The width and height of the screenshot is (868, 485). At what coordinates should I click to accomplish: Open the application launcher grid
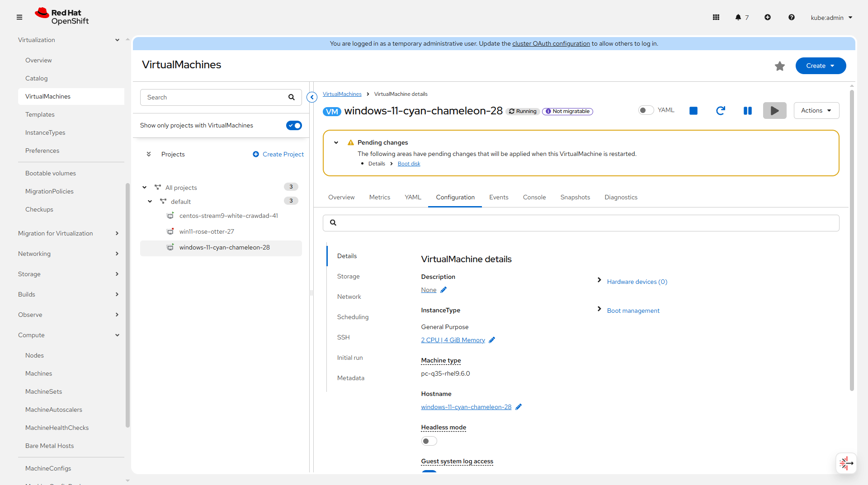click(716, 17)
